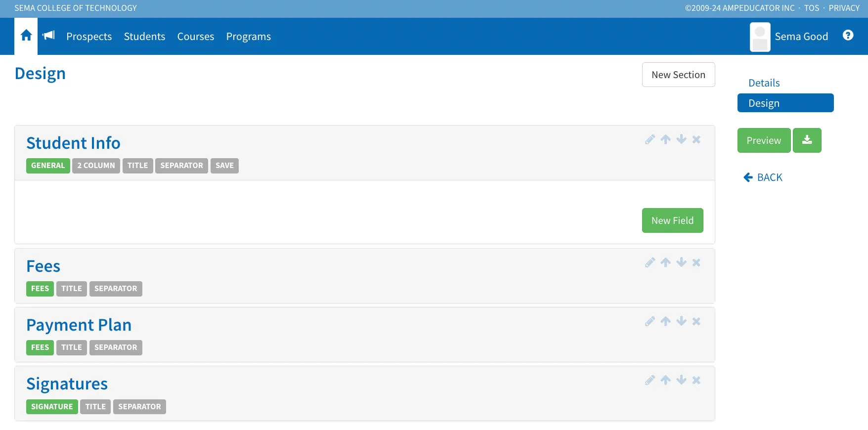This screenshot has height=430, width=868.
Task: Edit the Student Info section with pencil
Action: tap(650, 139)
